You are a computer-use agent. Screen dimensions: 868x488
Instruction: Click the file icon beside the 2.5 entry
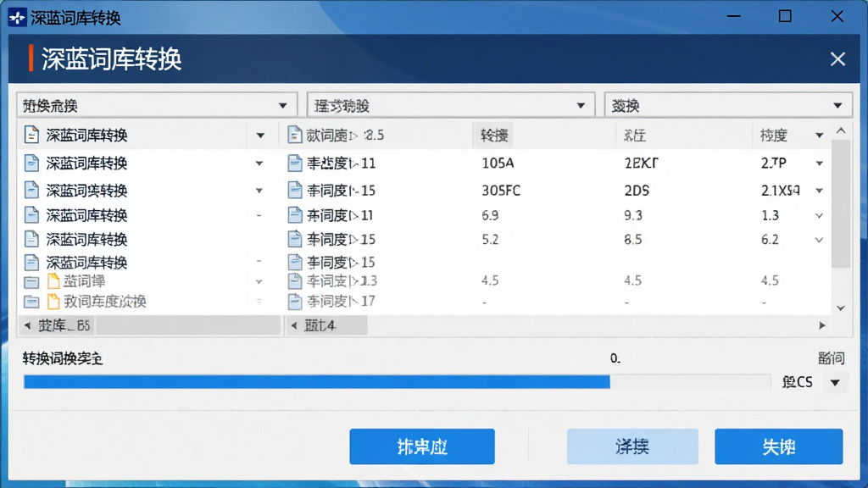tap(294, 135)
